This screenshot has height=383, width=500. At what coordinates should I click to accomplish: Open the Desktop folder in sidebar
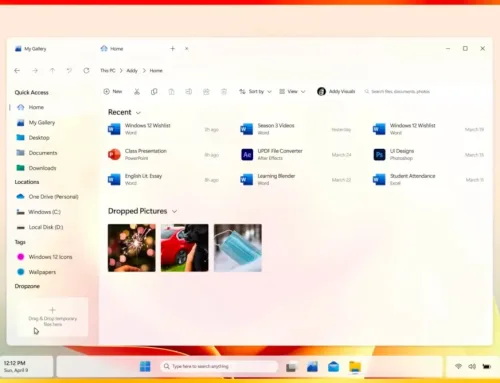point(33,138)
